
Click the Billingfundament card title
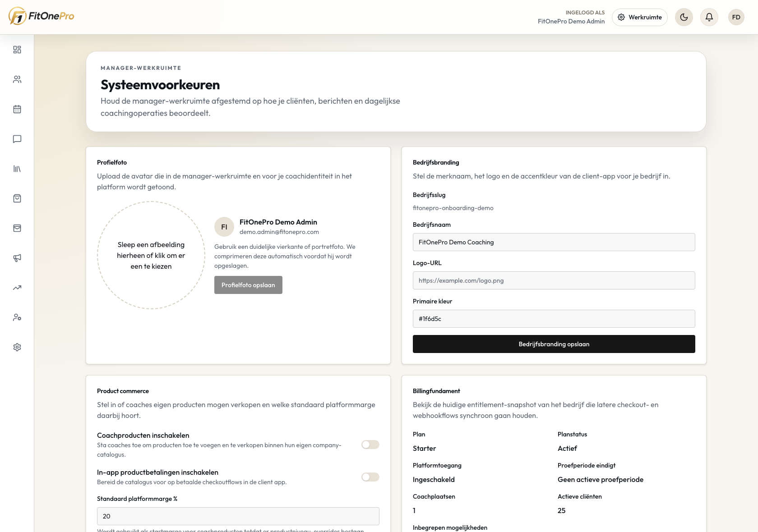click(x=436, y=391)
